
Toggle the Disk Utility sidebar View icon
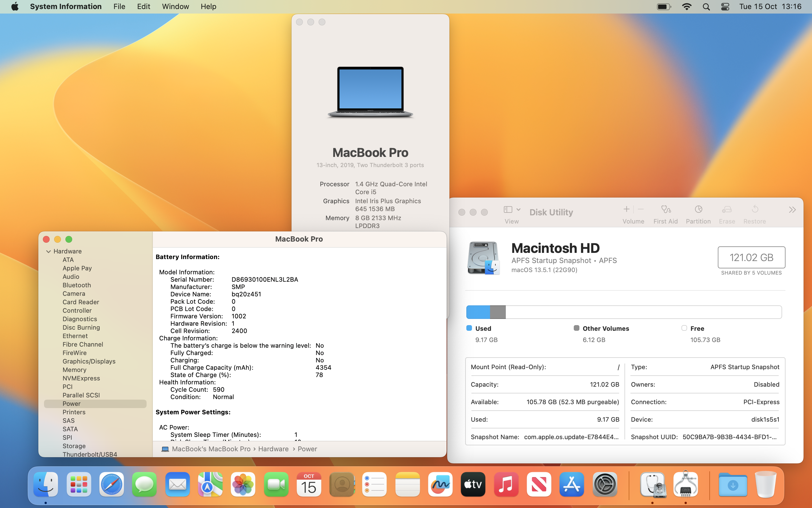coord(508,210)
